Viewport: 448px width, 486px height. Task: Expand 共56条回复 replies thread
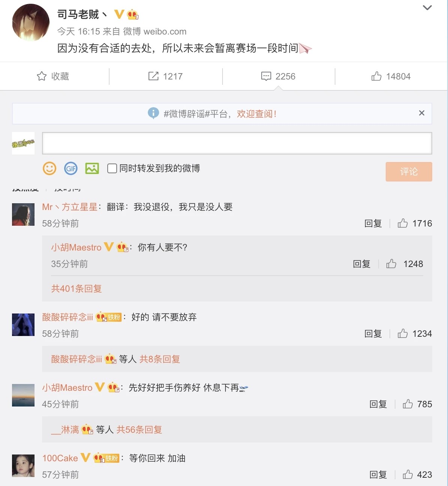139,430
